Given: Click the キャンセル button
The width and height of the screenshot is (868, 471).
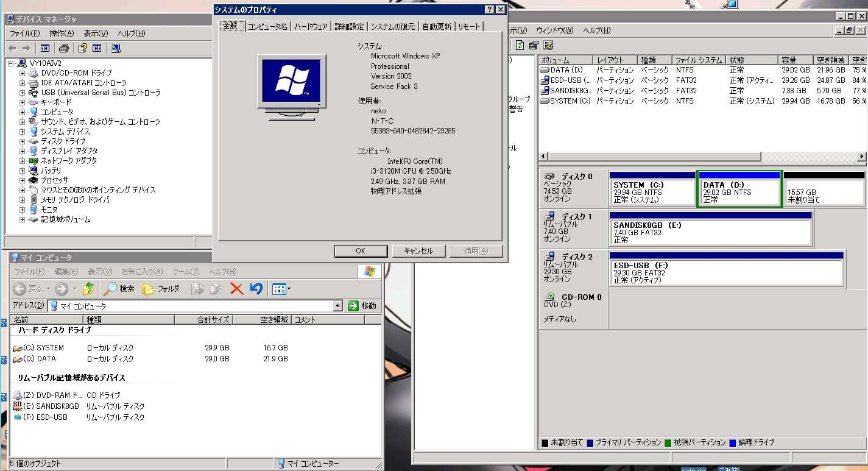Looking at the screenshot, I should (x=418, y=251).
